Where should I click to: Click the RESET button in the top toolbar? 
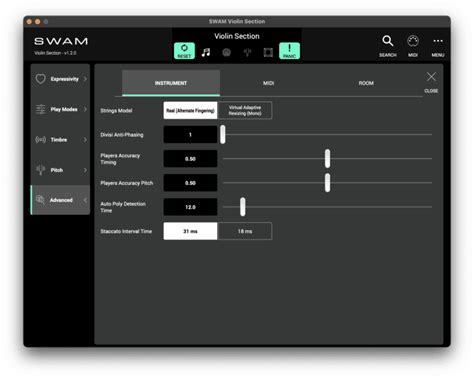point(184,51)
